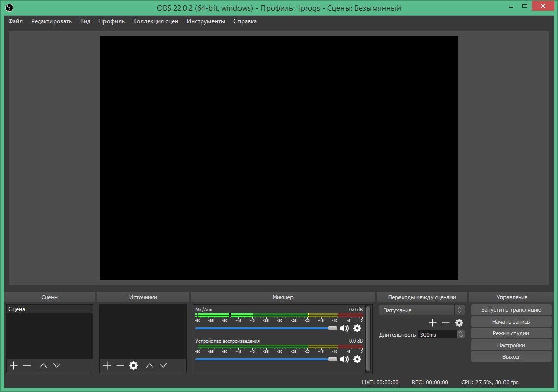The width and height of the screenshot is (558, 392).
Task: Select the Сцена entry in the scenes list
Action: tap(49, 309)
